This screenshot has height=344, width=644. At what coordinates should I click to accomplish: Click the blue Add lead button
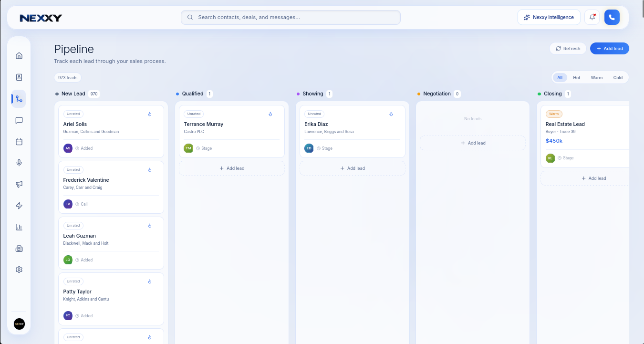(610, 49)
